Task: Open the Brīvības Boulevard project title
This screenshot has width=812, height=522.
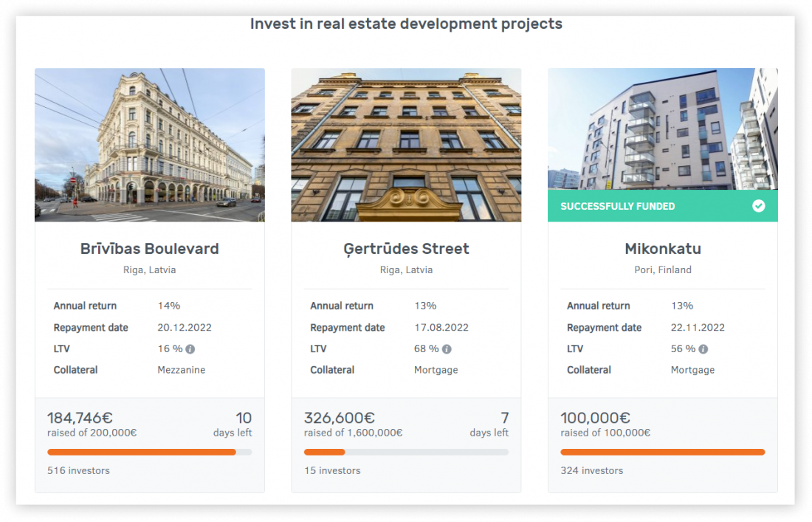Action: (150, 249)
